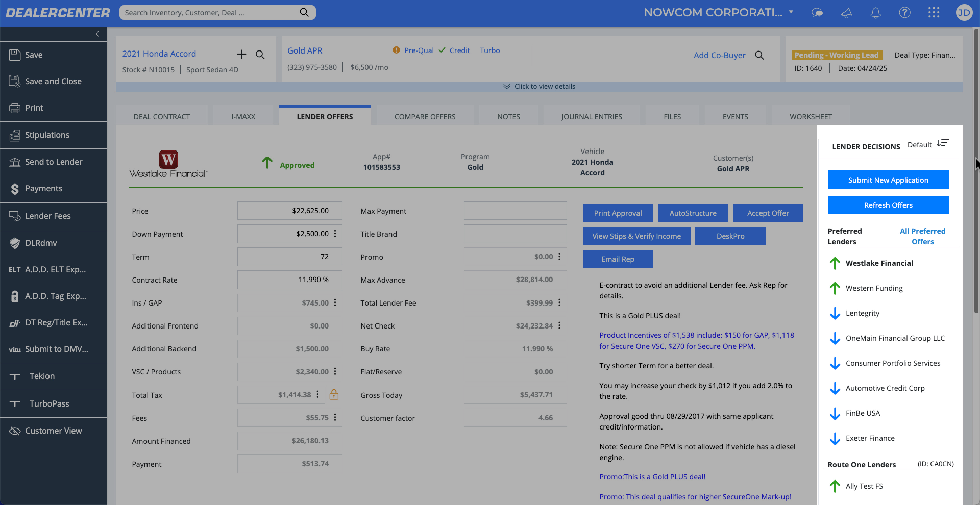Viewport: 980px width, 505px height.
Task: Click the DeskPro button
Action: (730, 236)
